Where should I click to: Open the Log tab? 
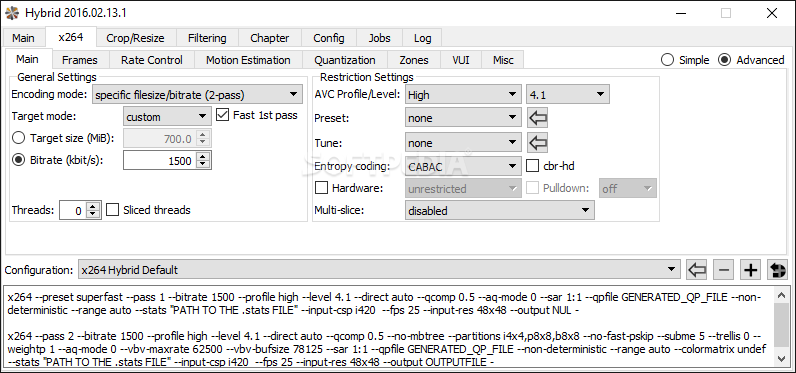coord(422,38)
